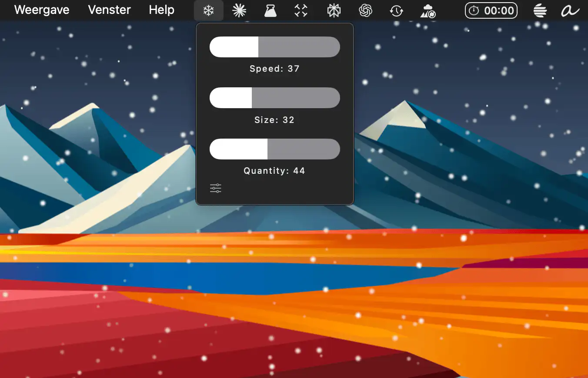The height and width of the screenshot is (378, 588).
Task: Click the Quantity slider bar
Action: pos(274,149)
